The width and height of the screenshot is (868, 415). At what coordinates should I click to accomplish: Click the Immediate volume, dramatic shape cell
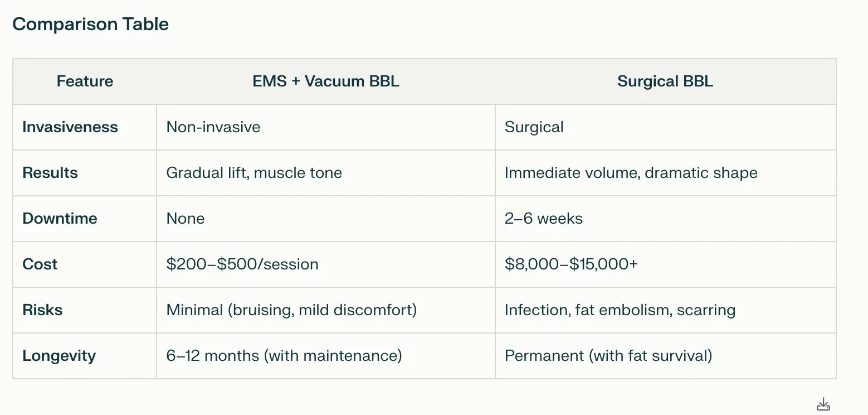tap(665, 173)
